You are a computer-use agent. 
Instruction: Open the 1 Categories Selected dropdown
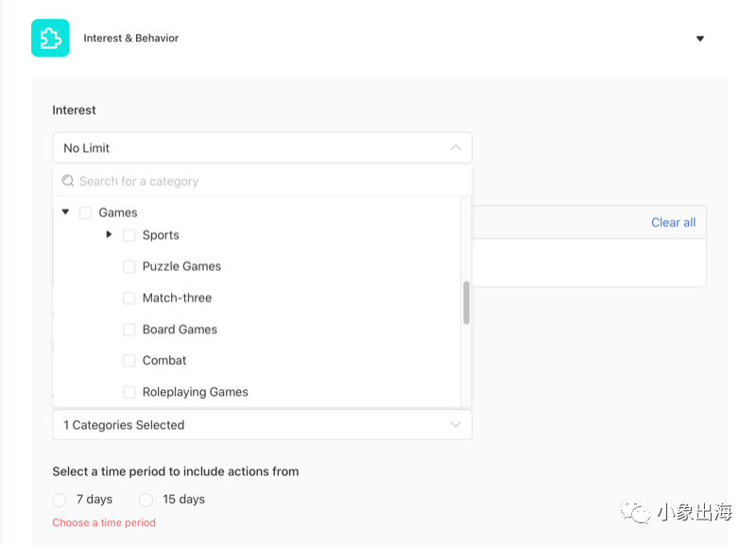[262, 425]
